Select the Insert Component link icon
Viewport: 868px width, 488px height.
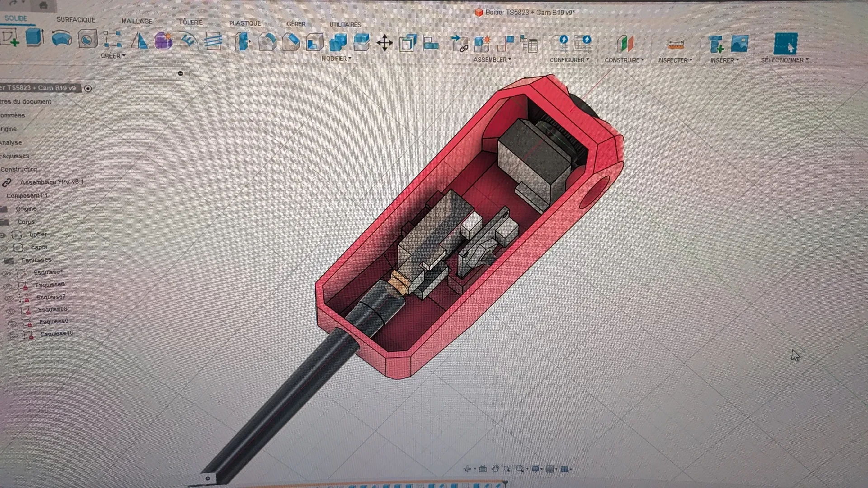[x=459, y=44]
